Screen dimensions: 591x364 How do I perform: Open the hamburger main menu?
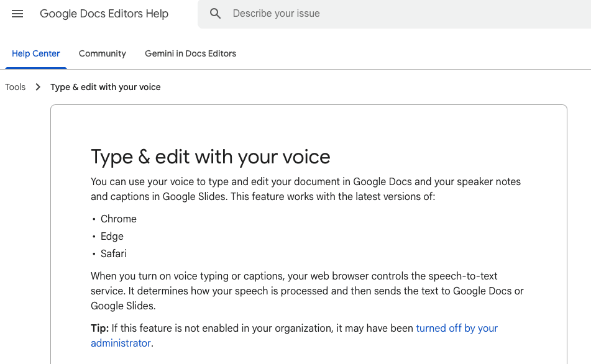[17, 14]
